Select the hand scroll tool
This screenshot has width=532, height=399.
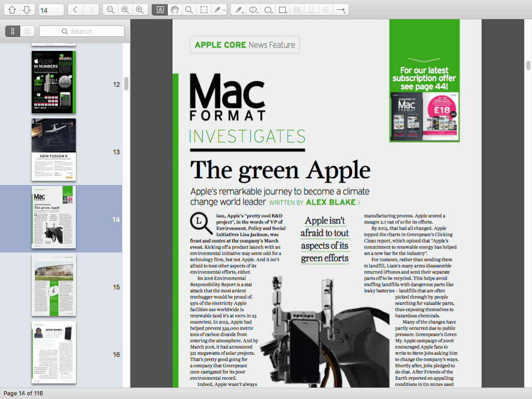pyautogui.click(x=175, y=10)
